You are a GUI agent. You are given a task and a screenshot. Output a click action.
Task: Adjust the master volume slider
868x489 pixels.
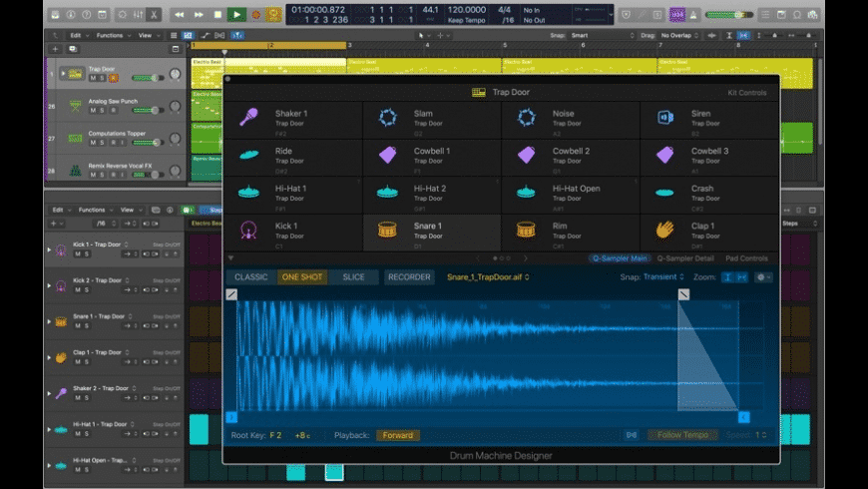point(729,15)
